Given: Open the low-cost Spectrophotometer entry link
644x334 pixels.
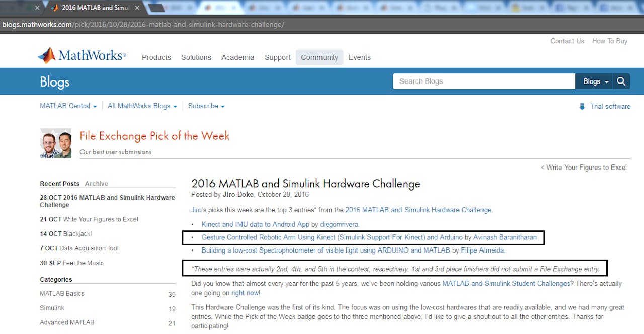Looking at the screenshot, I should coord(326,250).
